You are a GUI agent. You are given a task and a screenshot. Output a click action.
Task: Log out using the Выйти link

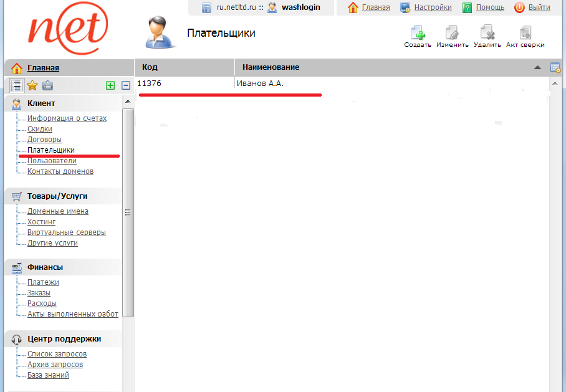click(539, 7)
